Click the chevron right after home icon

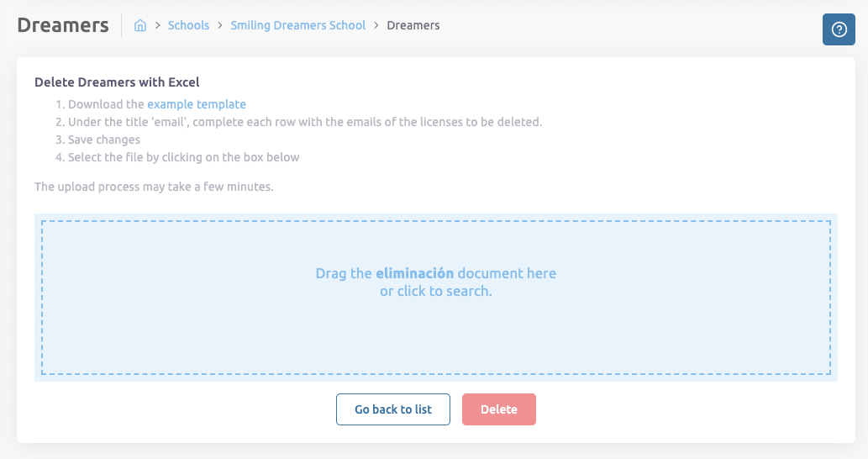(157, 26)
